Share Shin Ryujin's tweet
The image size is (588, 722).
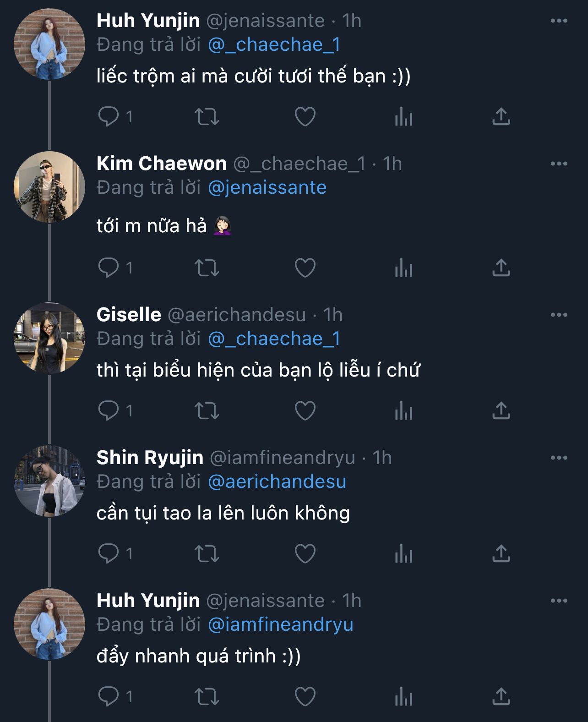point(501,553)
